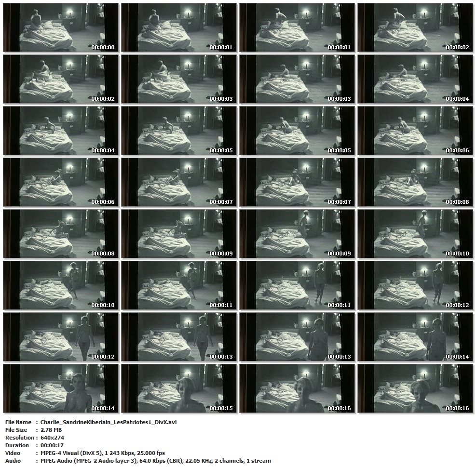Viewport: 476px width, 467px height.
Task: Choose the first frame stamped 00:00:12
Action: click(415, 285)
